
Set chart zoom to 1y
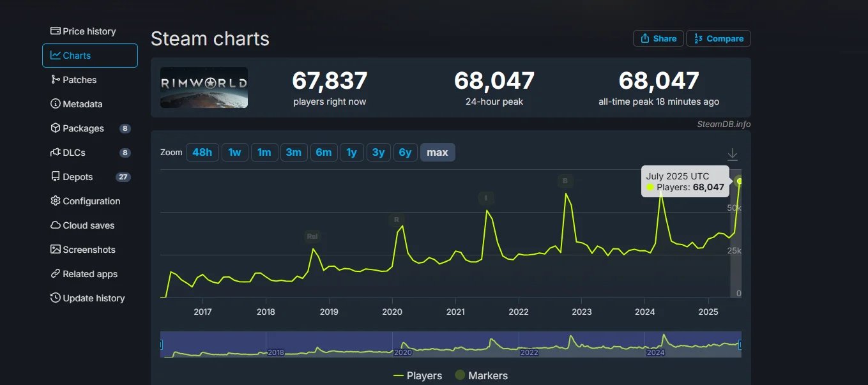(x=352, y=152)
